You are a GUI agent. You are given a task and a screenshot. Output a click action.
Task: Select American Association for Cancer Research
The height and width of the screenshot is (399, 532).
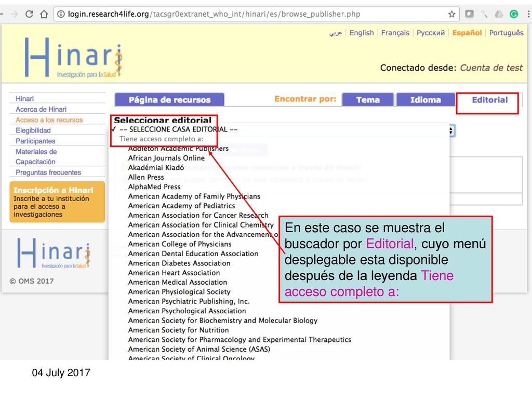click(x=198, y=216)
